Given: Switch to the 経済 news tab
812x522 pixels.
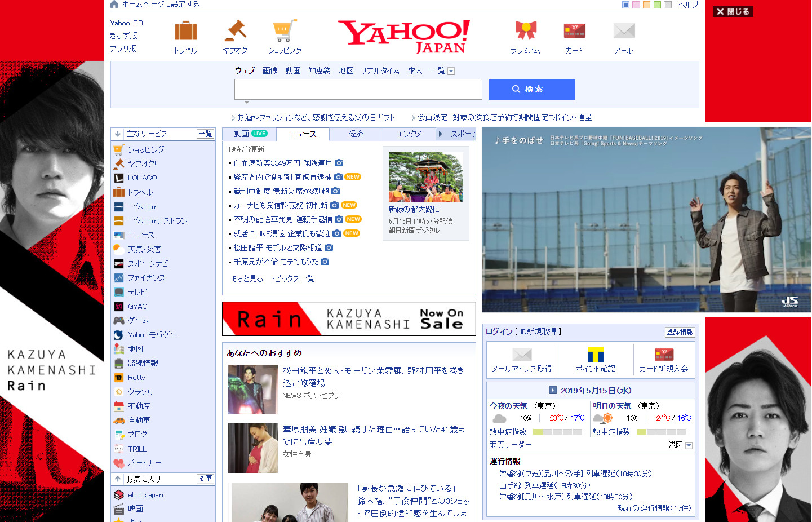Looking at the screenshot, I should pos(356,134).
